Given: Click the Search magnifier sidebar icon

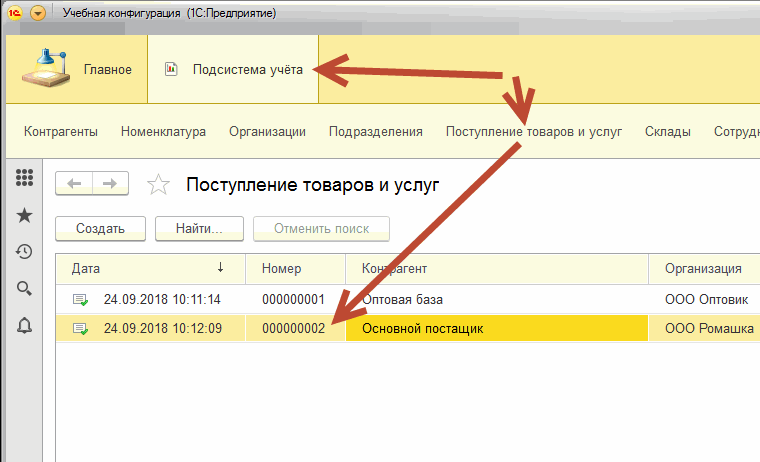Looking at the screenshot, I should click(25, 289).
